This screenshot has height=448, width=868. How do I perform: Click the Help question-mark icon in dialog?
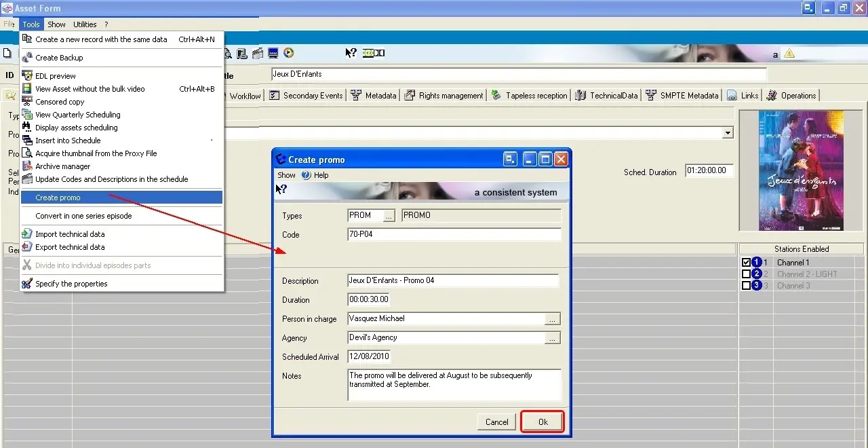(x=306, y=175)
